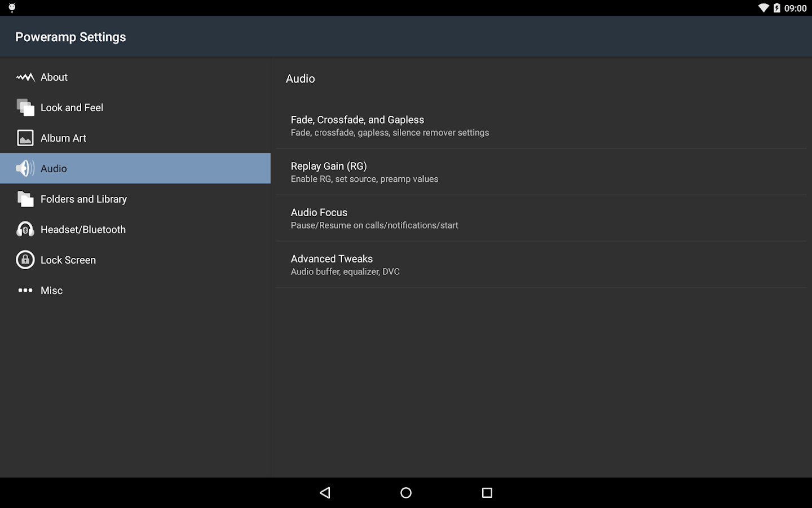Tap the Wi-Fi status icon
This screenshot has width=812, height=508.
764,8
